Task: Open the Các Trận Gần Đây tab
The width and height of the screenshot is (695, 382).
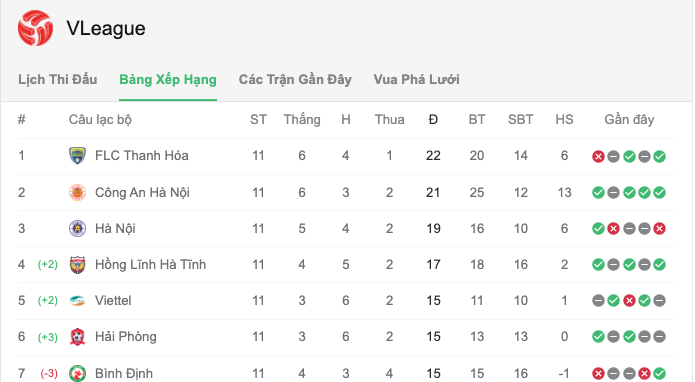Action: pos(295,80)
